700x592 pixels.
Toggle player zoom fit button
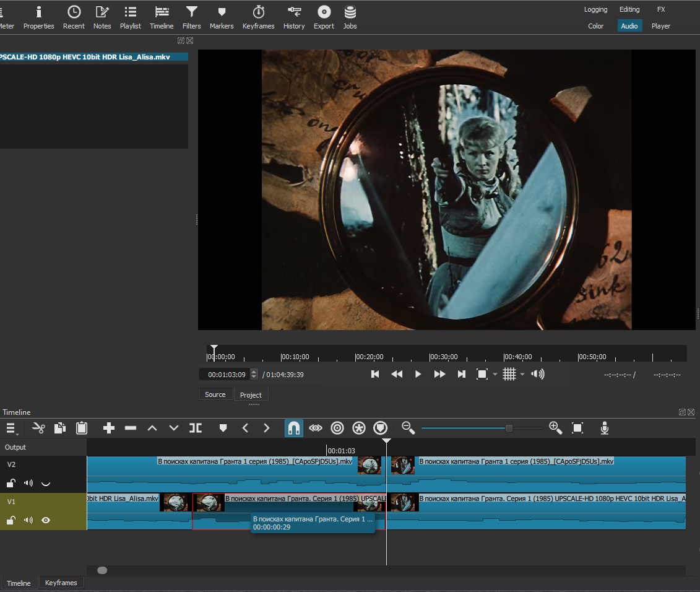pos(482,375)
